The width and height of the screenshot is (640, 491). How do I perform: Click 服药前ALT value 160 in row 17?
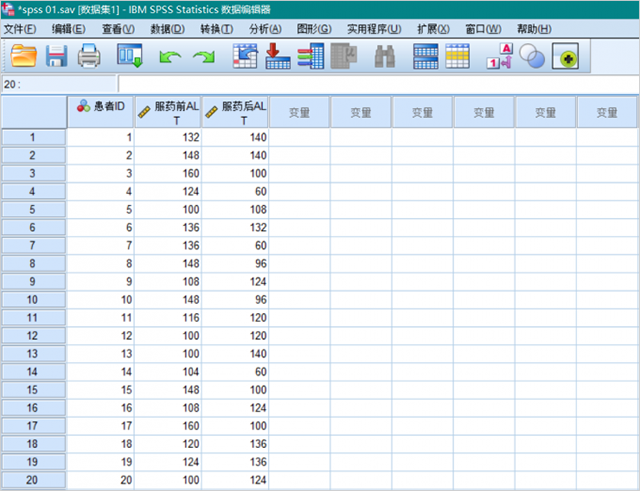coord(168,426)
